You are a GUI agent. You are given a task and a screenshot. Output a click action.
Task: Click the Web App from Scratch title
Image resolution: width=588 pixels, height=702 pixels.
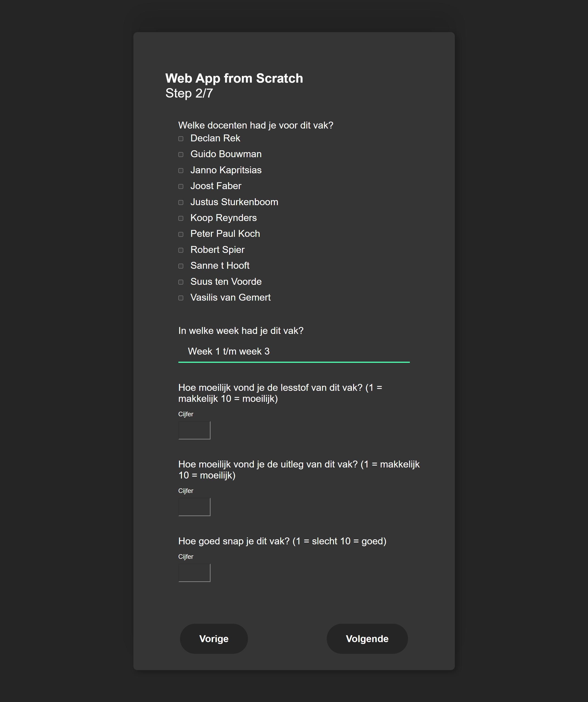(x=234, y=78)
